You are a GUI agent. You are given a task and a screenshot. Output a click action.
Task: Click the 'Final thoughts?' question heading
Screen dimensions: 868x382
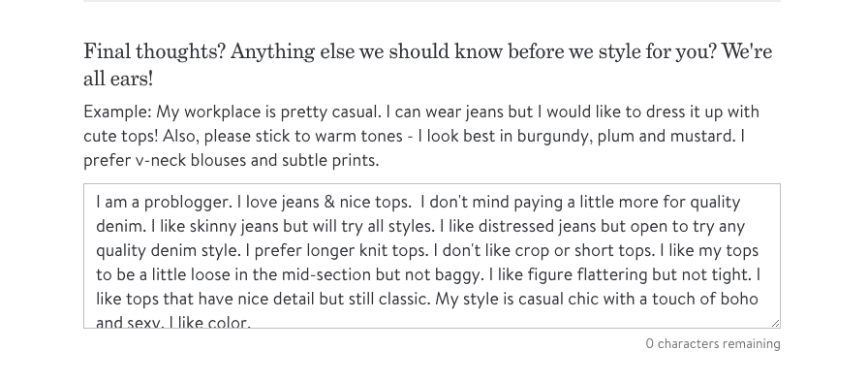428,65
